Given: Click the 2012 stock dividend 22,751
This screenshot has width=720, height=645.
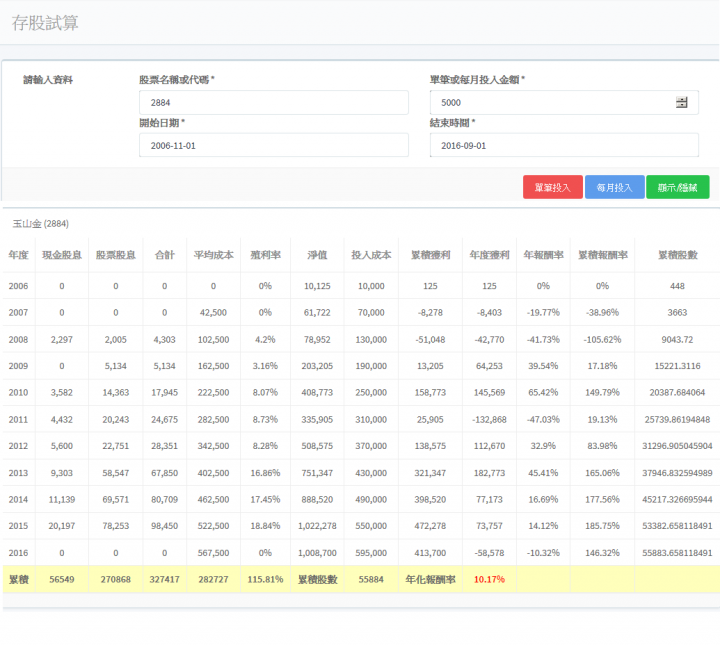Looking at the screenshot, I should 116,446.
